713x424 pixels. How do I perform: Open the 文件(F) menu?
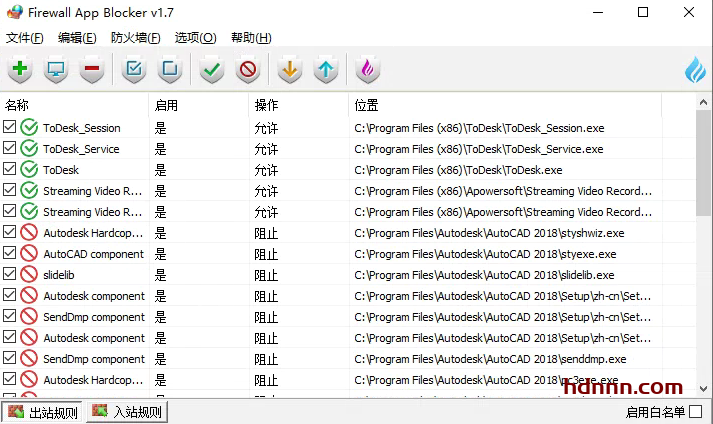[x=25, y=38]
